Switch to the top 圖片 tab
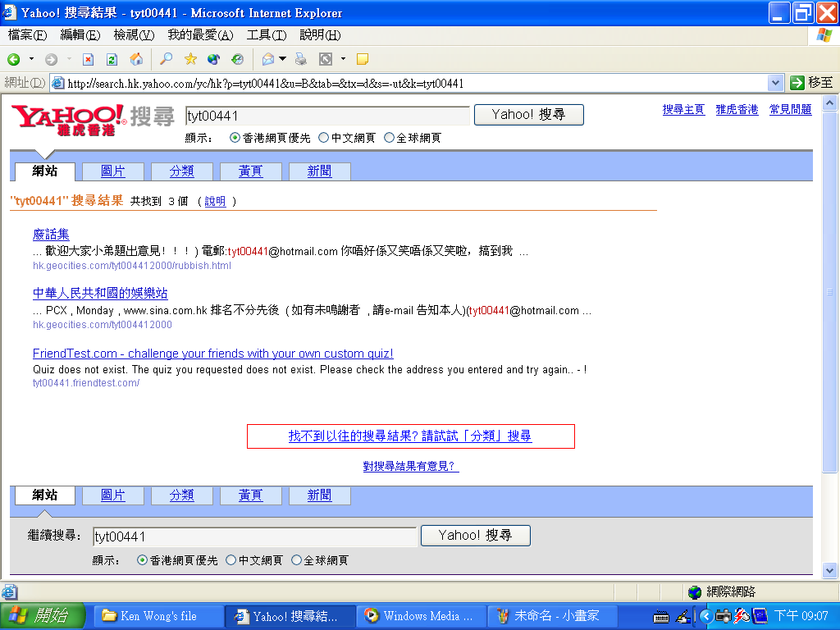 point(113,171)
